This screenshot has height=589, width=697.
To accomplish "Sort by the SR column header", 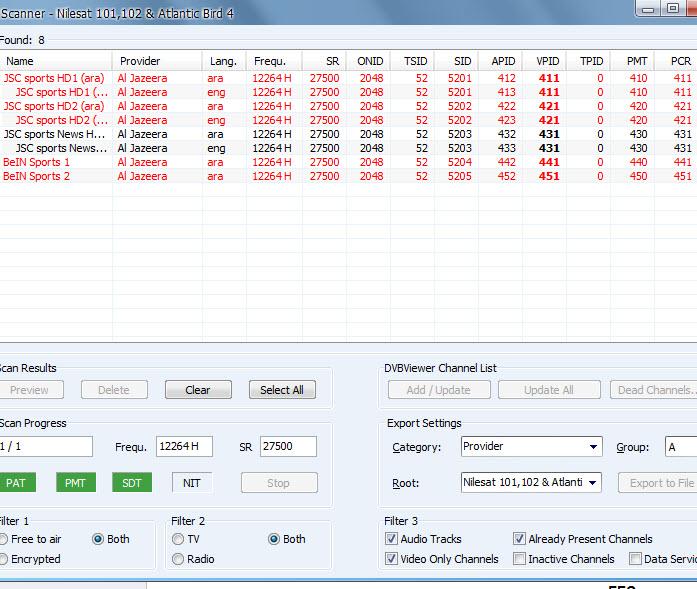I will pyautogui.click(x=324, y=61).
